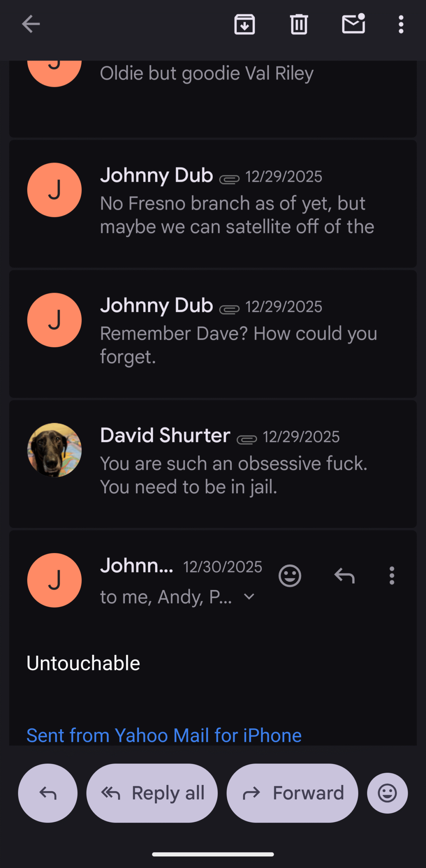The height and width of the screenshot is (868, 426).
Task: Open the bottom emoji reaction button
Action: pos(387,793)
